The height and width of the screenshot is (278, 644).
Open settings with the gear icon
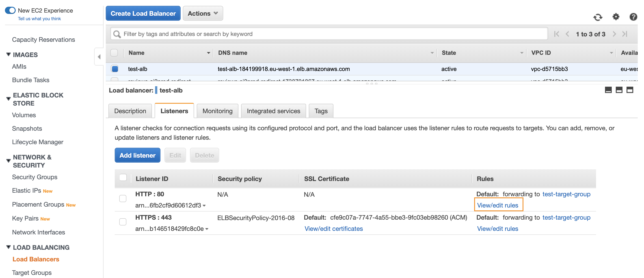[616, 17]
